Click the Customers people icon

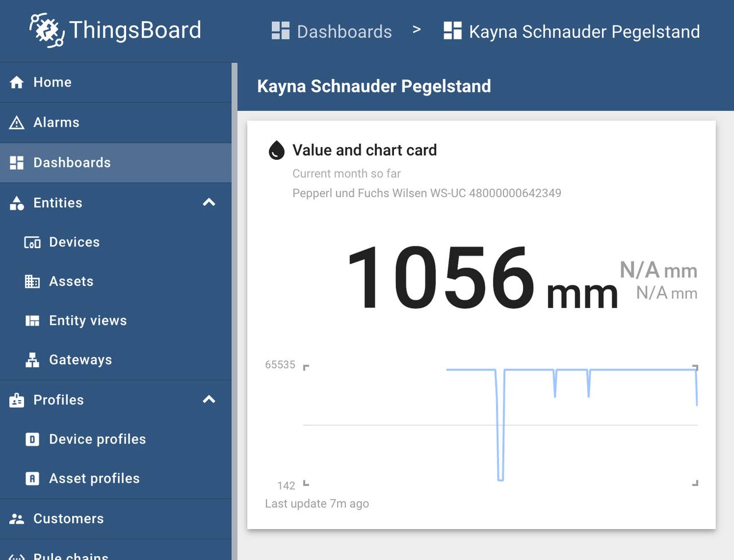click(x=17, y=519)
